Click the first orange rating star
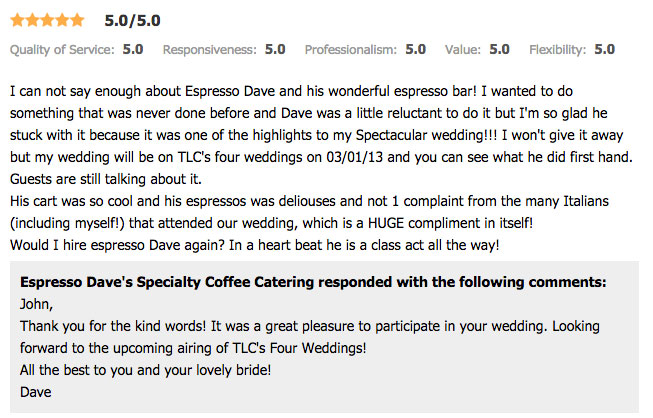The height and width of the screenshot is (418, 653). [x=17, y=19]
